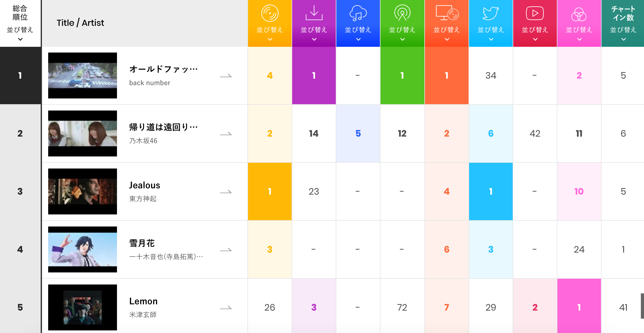Screen dimensions: 644x333
Task: Click the 乃木坂46 artist name
Action: coord(143,141)
